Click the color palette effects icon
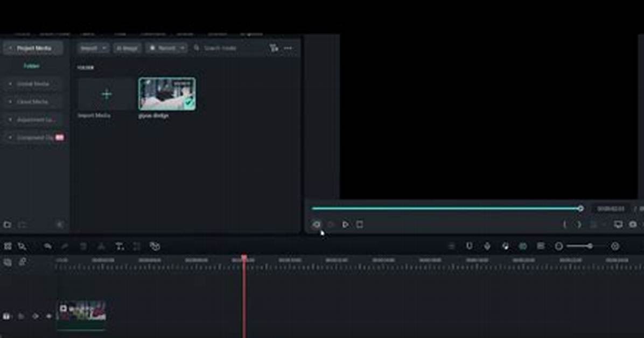 [x=155, y=246]
